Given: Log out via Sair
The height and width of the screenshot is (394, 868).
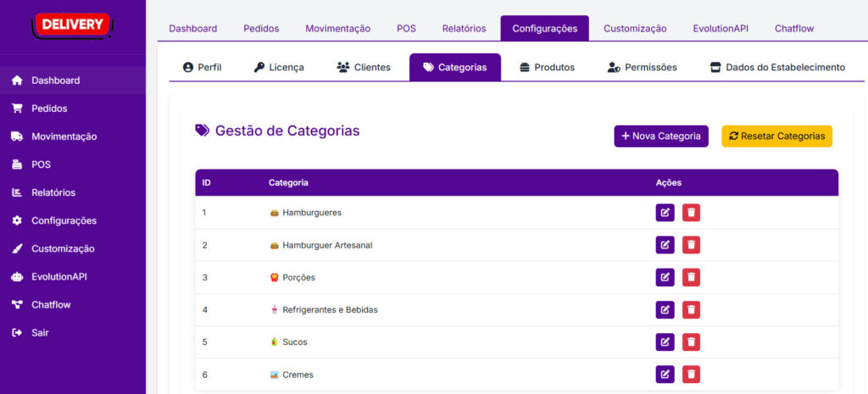Looking at the screenshot, I should pos(73,333).
